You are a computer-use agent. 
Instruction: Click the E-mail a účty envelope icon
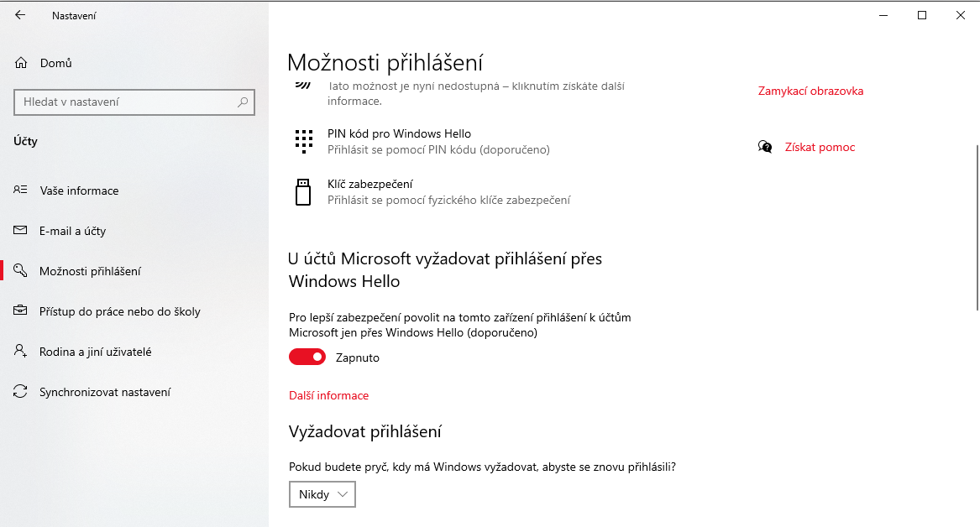coord(21,231)
